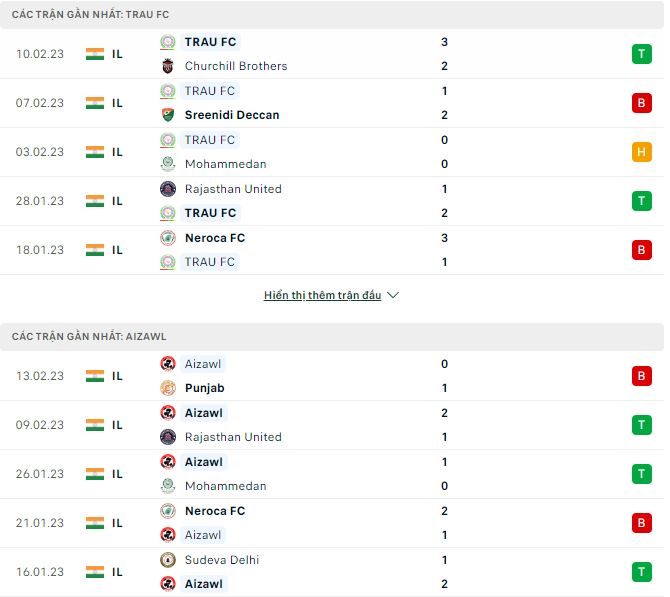Click the green T badge for 16.01.23

coord(641,572)
